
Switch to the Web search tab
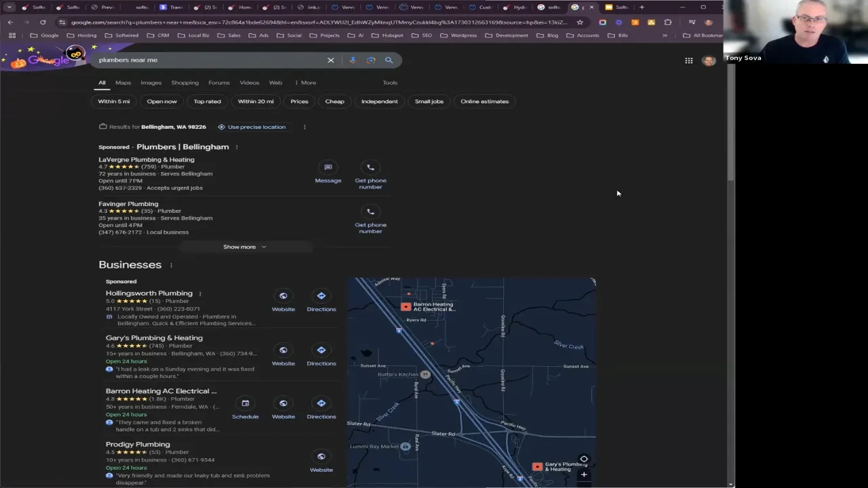275,83
